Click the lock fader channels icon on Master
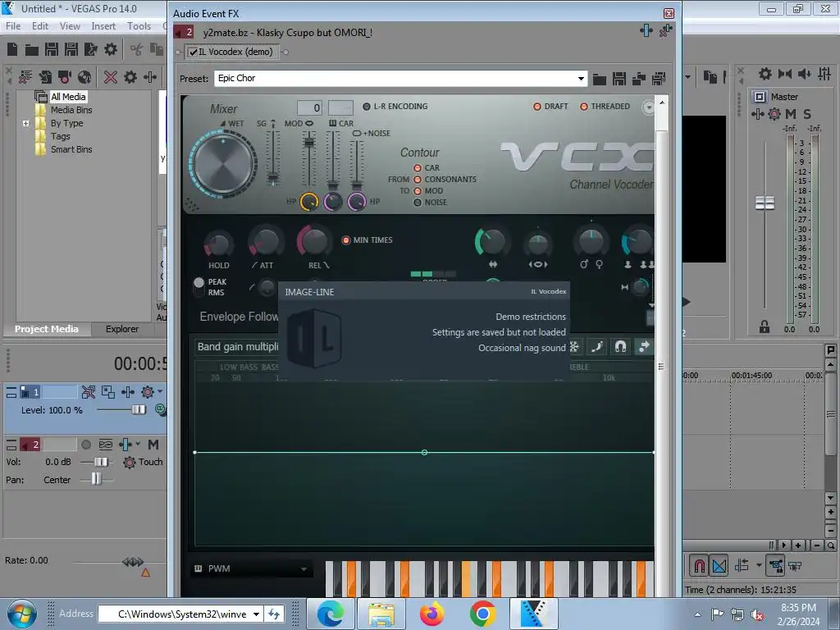 coord(765,326)
